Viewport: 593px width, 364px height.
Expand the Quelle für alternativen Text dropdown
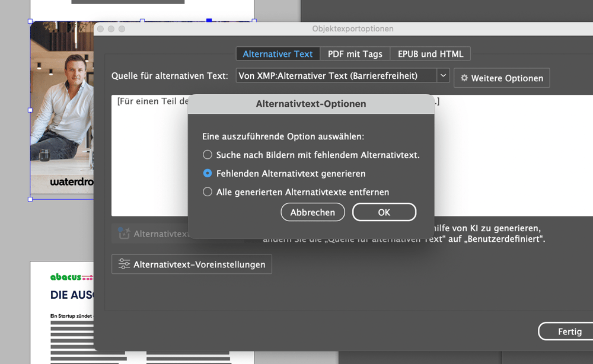click(x=443, y=76)
